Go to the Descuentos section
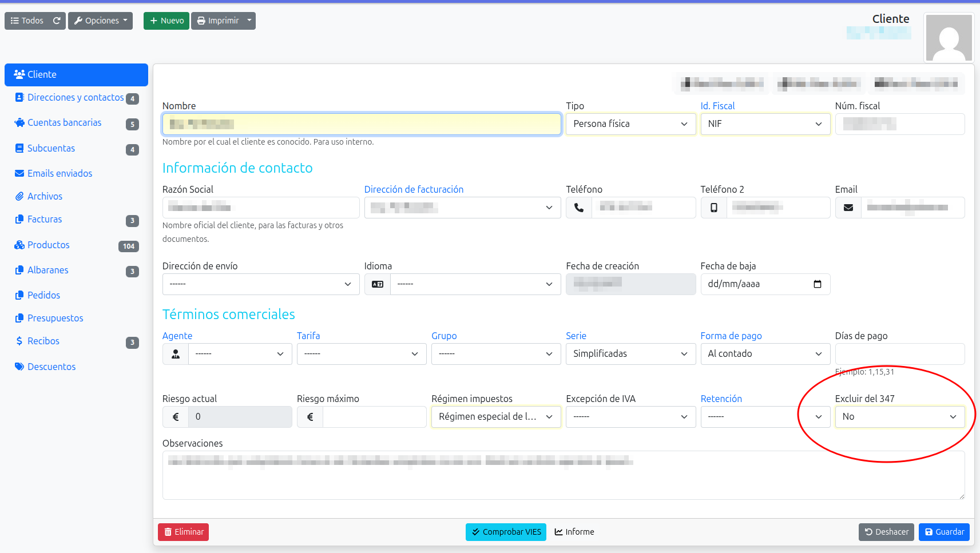The width and height of the screenshot is (980, 553). (51, 367)
